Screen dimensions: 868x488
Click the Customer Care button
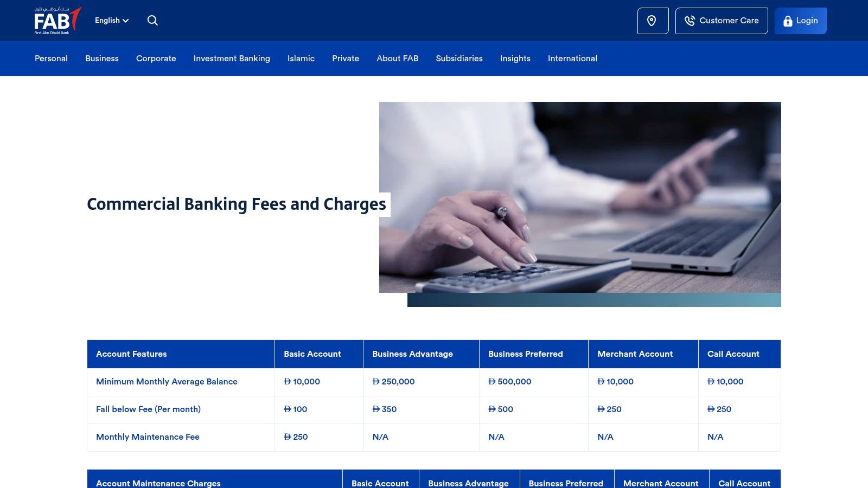point(722,21)
